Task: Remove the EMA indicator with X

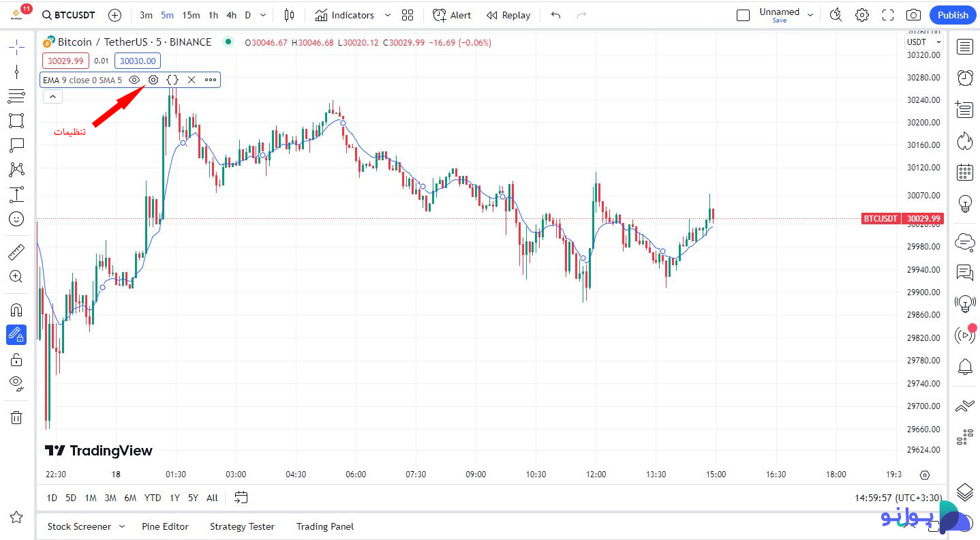Action: pyautogui.click(x=192, y=80)
